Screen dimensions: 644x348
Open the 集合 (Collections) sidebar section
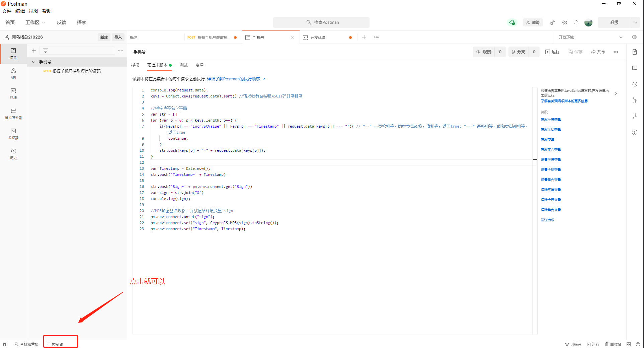point(13,53)
